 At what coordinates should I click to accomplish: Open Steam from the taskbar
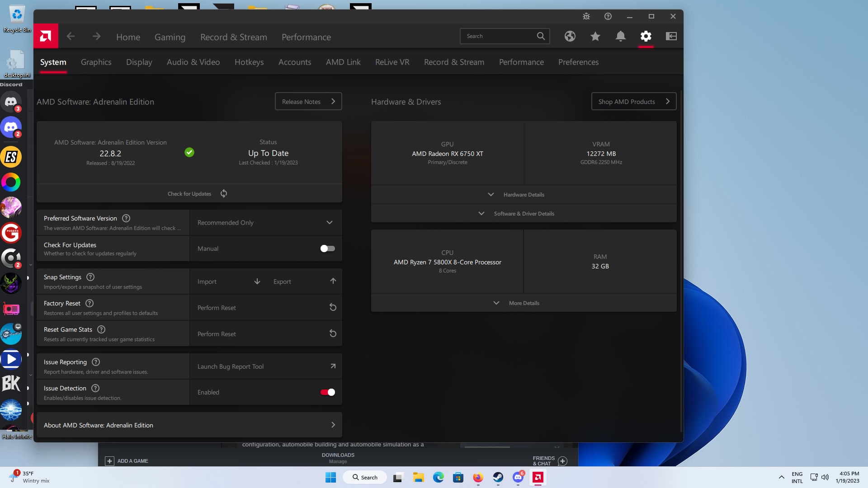pos(498,477)
